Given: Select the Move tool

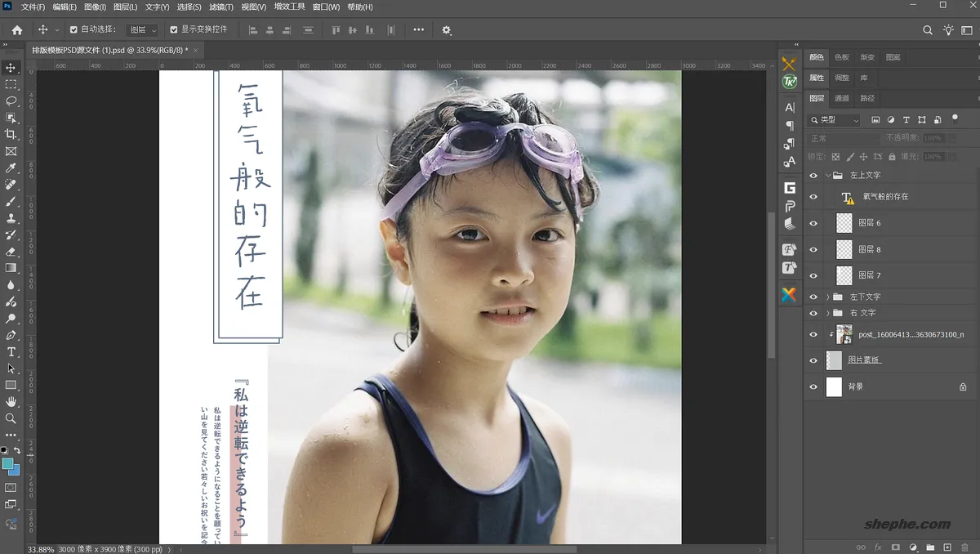Looking at the screenshot, I should coord(11,68).
